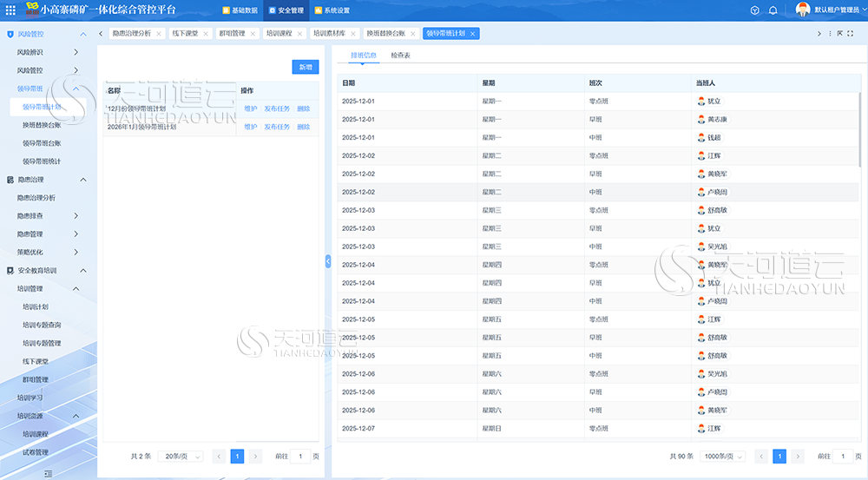Screen dimensions: 868x480
Task: Focus the 前往 page input under schedule table
Action: tap(843, 457)
